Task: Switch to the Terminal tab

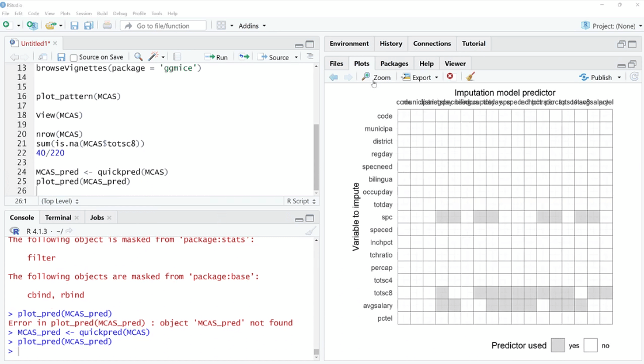Action: pyautogui.click(x=58, y=218)
